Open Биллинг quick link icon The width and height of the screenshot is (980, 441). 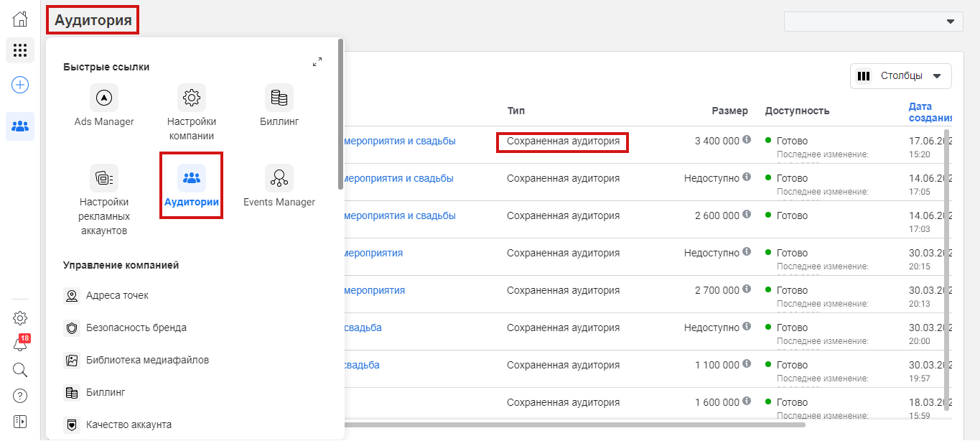279,98
